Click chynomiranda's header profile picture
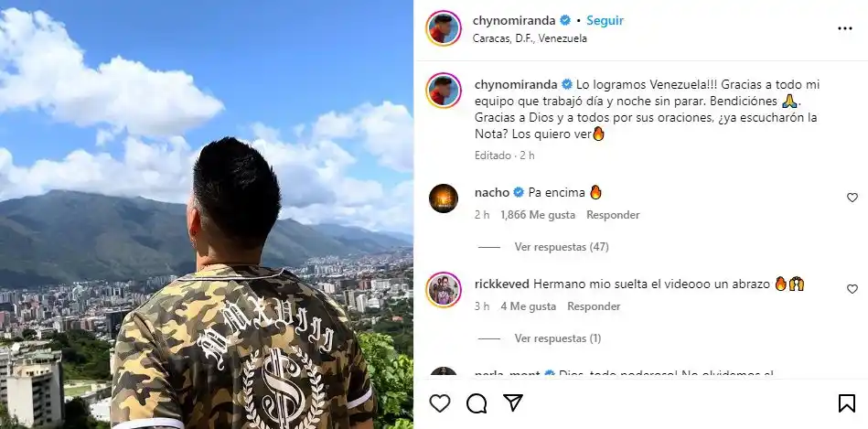 tap(444, 28)
